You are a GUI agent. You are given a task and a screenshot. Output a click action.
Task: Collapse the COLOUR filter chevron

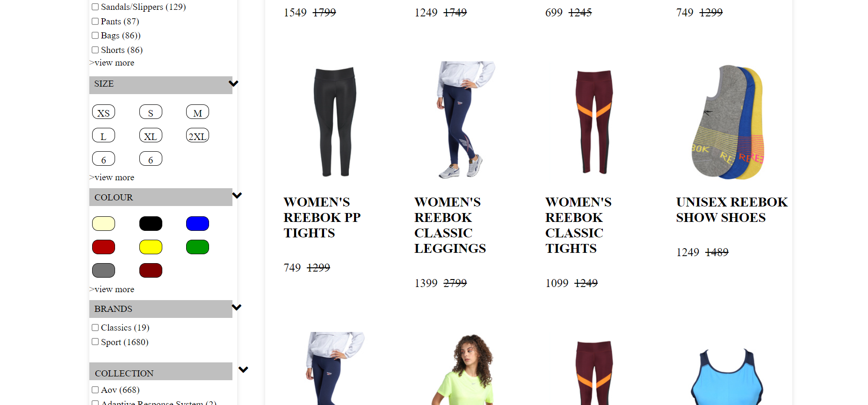(237, 195)
